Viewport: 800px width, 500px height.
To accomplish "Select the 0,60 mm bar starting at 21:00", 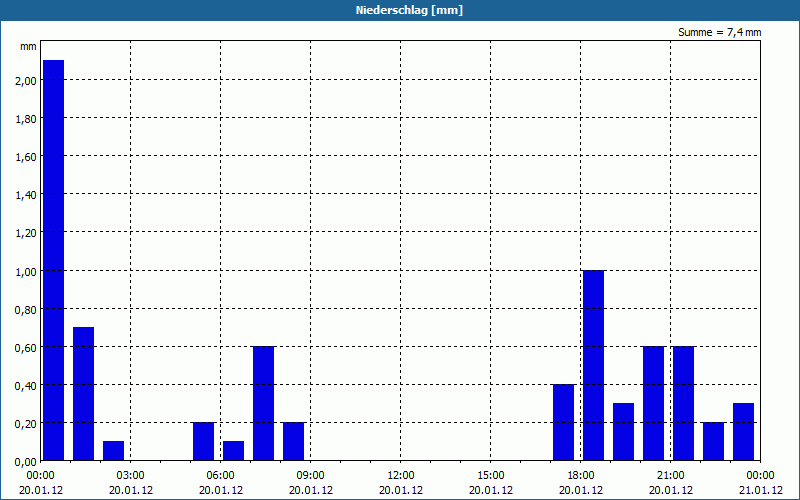I will coord(684,404).
